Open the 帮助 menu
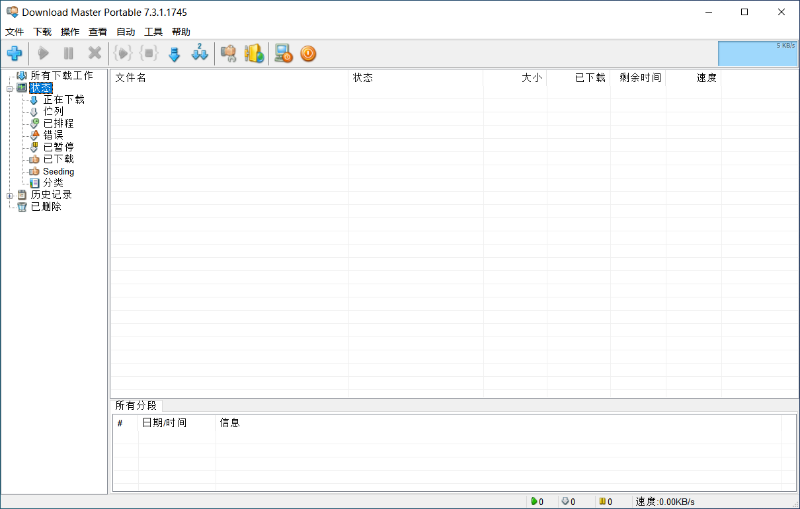Screen dimensions: 800x509 tap(181, 32)
